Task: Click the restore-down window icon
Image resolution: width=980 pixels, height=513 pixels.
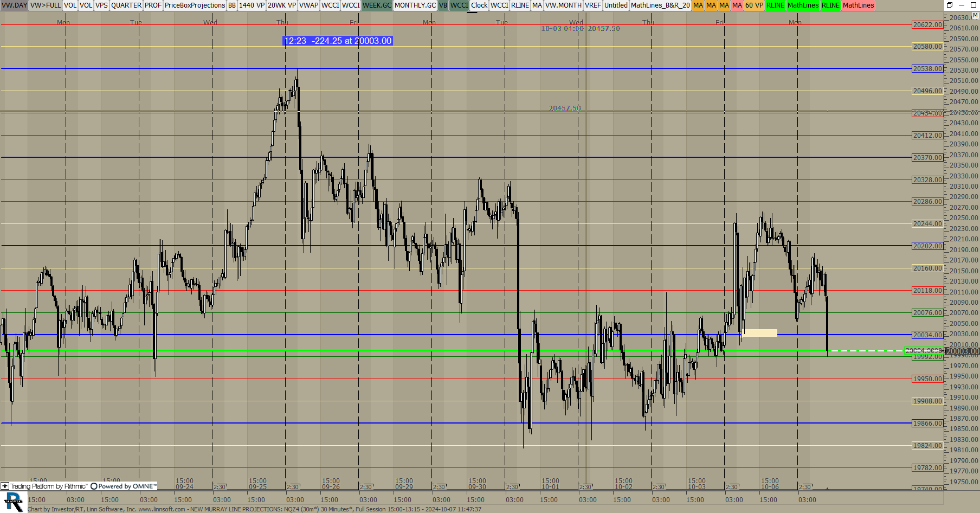Action: click(949, 5)
